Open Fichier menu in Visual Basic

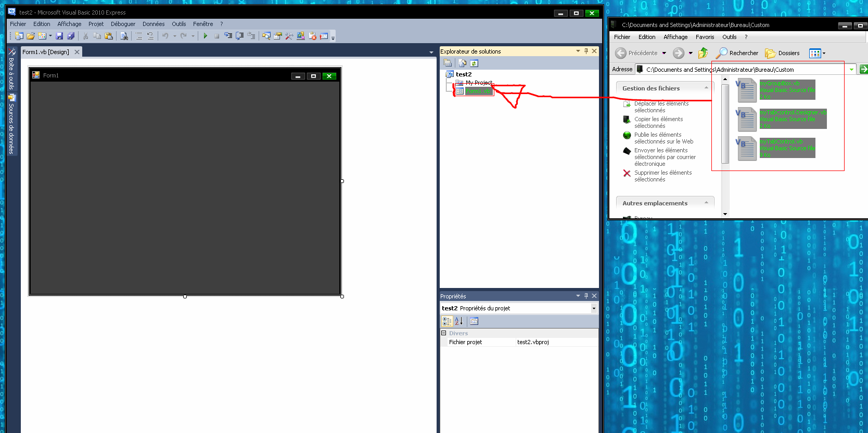pyautogui.click(x=18, y=24)
